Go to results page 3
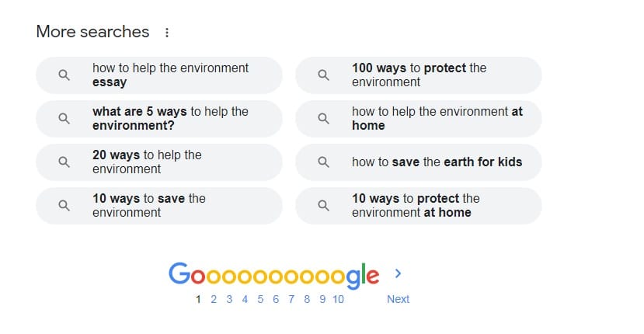Screen dimensions: 644x334 [x=229, y=299]
